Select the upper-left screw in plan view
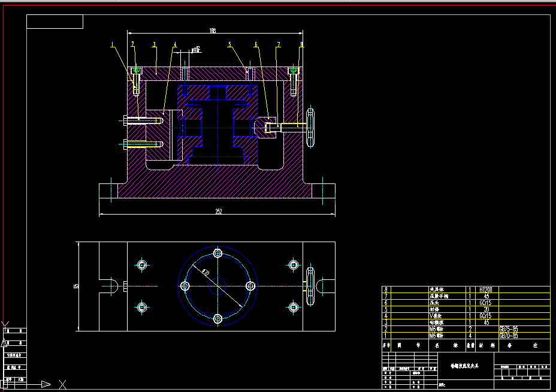The width and height of the screenshot is (556, 392). pyautogui.click(x=142, y=265)
